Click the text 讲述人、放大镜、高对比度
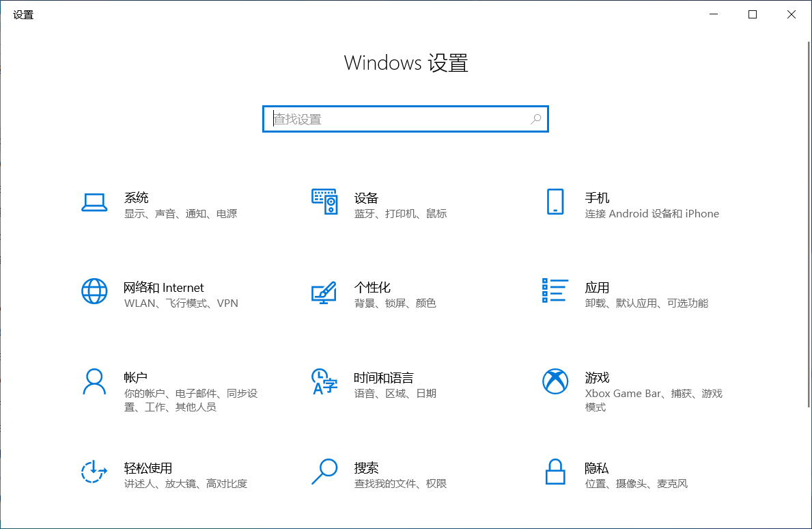The image size is (812, 529). (x=185, y=483)
